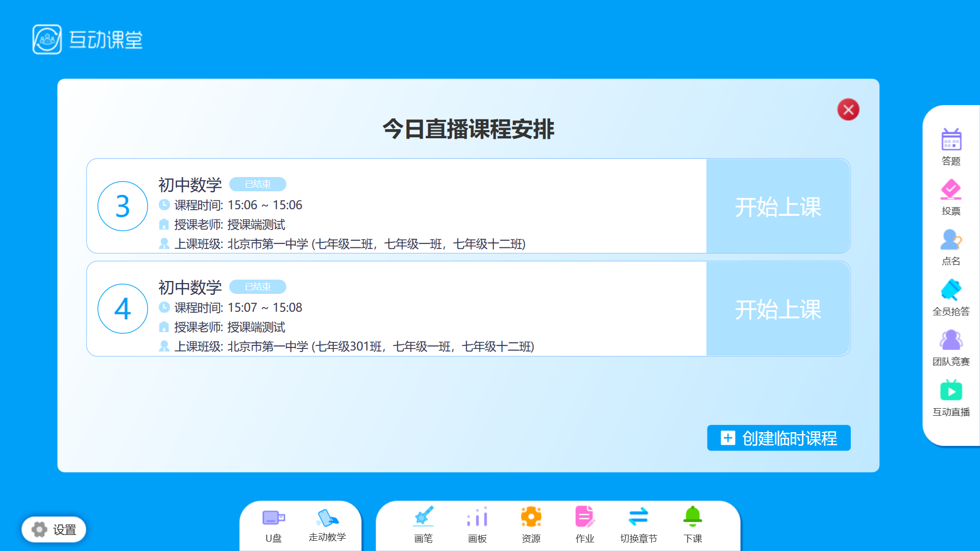Open the 资源 resources panel
980x551 pixels.
coord(531,525)
